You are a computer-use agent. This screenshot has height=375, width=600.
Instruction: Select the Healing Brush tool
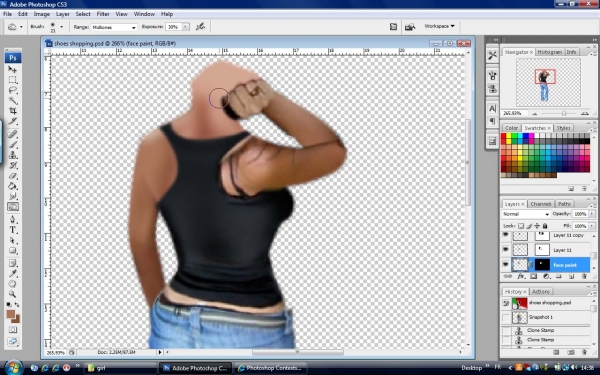coord(13,134)
